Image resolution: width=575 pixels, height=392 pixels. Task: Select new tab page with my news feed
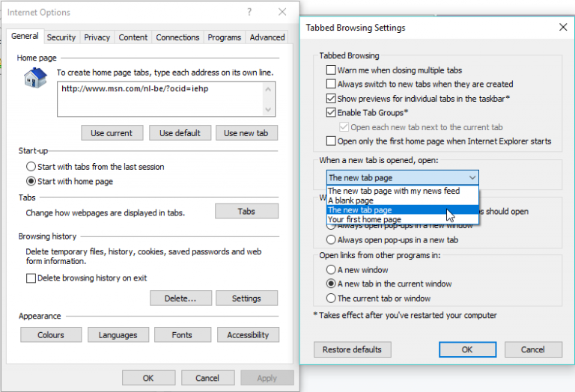pyautogui.click(x=394, y=192)
